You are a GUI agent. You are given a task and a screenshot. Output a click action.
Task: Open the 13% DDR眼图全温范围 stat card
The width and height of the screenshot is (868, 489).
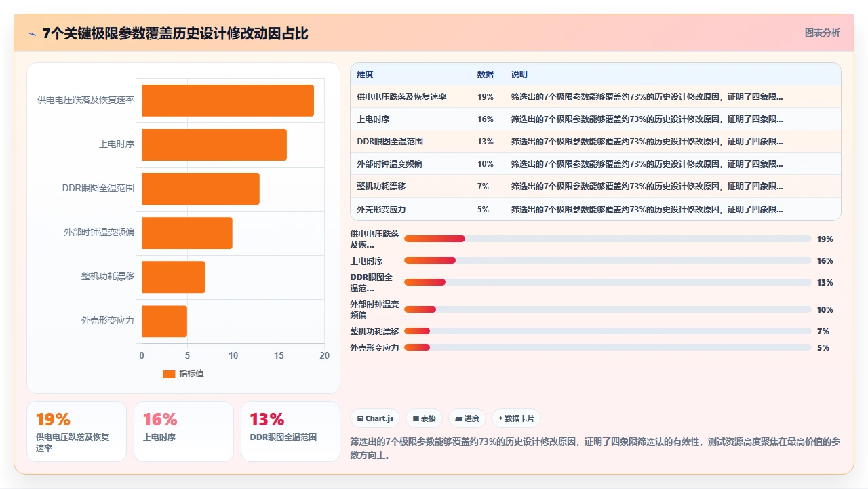pyautogui.click(x=291, y=431)
